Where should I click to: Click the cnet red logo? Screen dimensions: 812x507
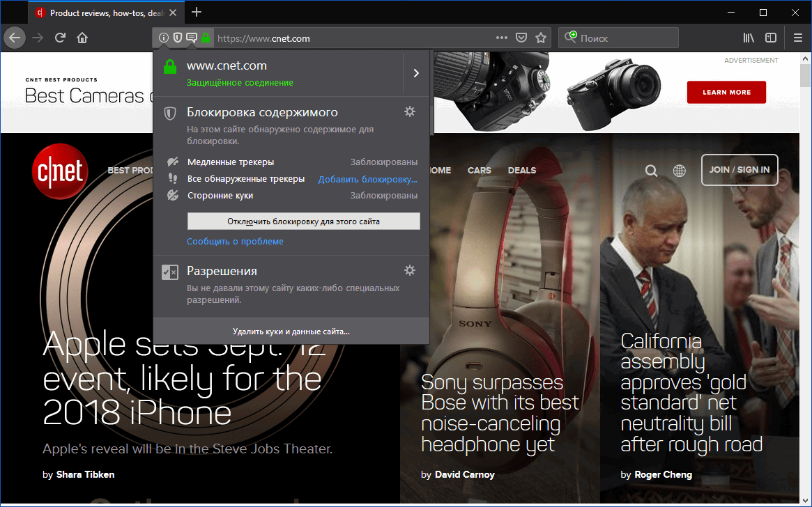coord(60,171)
